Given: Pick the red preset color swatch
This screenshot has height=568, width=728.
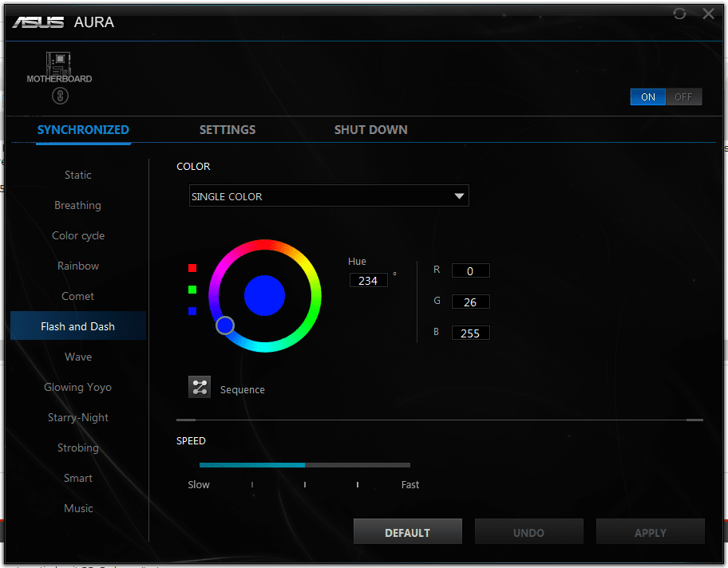Looking at the screenshot, I should (x=192, y=268).
